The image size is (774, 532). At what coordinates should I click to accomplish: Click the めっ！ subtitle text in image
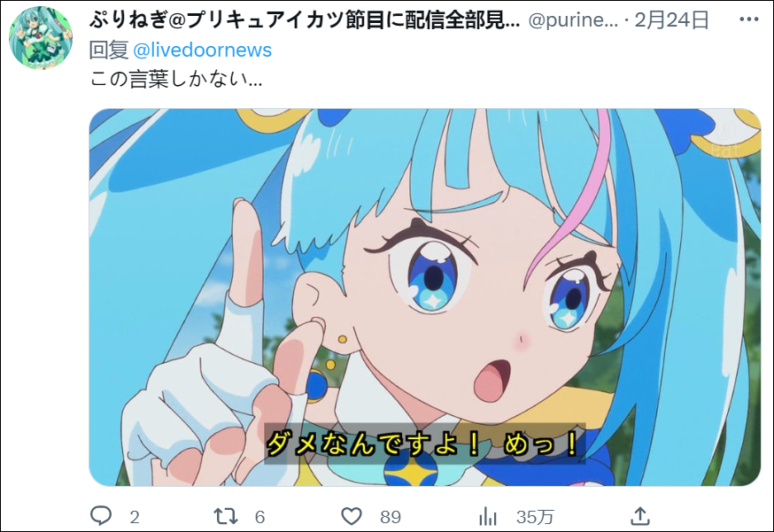(x=540, y=443)
